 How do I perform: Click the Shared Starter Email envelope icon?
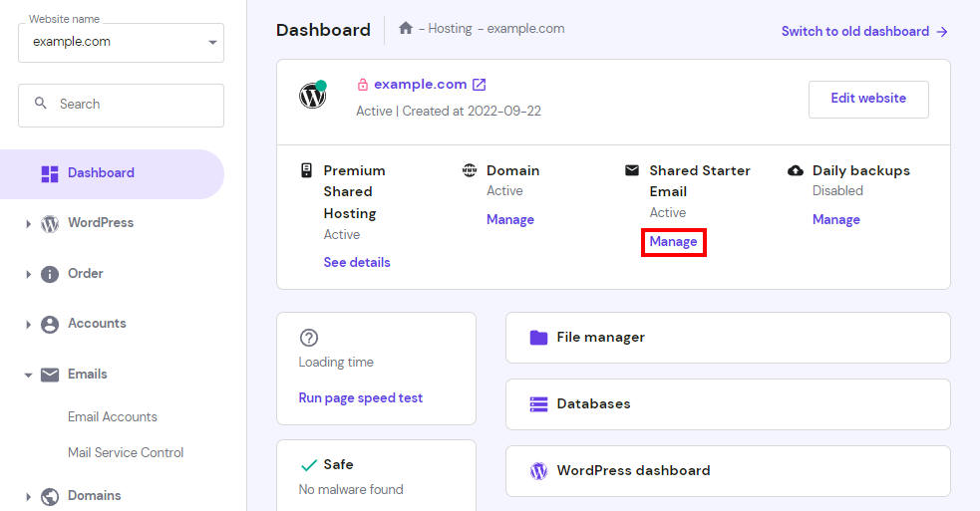[x=632, y=170]
